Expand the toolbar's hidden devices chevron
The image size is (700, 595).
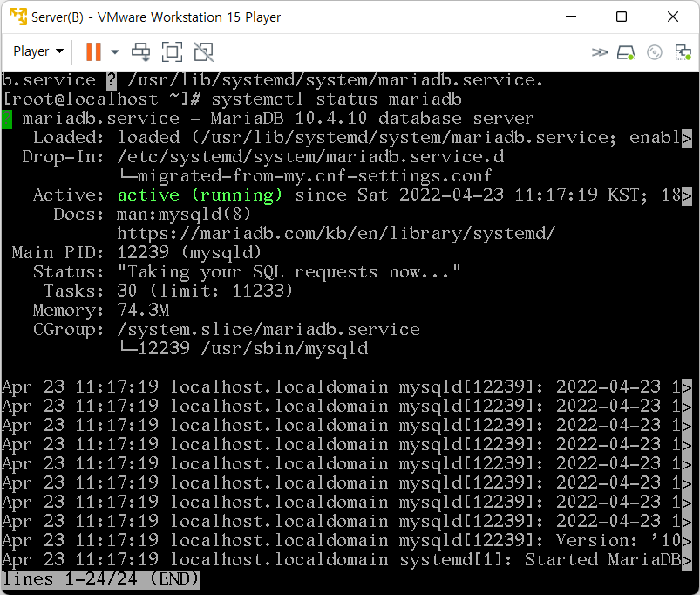tap(600, 52)
